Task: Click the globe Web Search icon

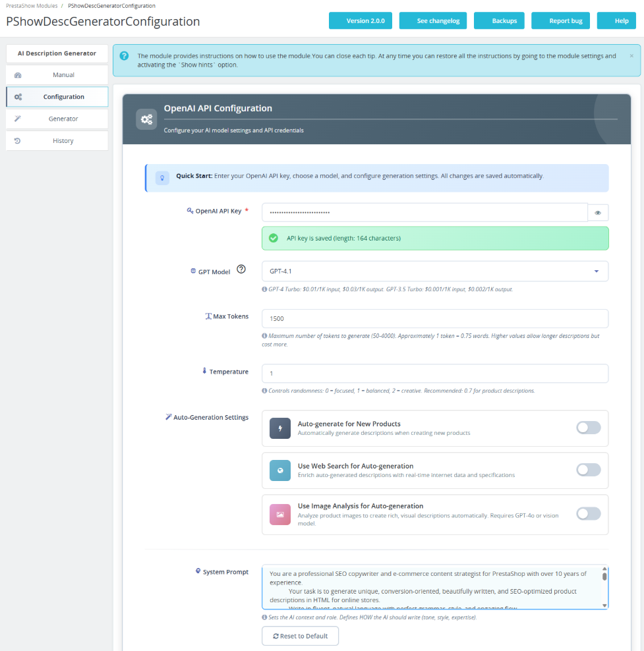Action: (x=280, y=470)
